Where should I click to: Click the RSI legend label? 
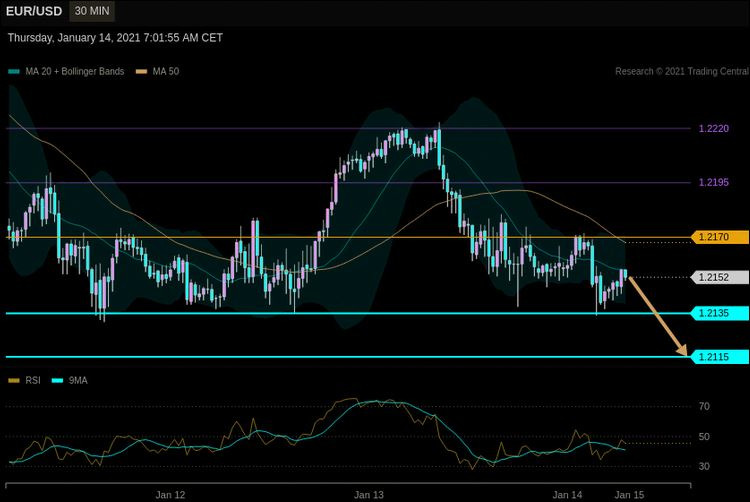(x=33, y=381)
